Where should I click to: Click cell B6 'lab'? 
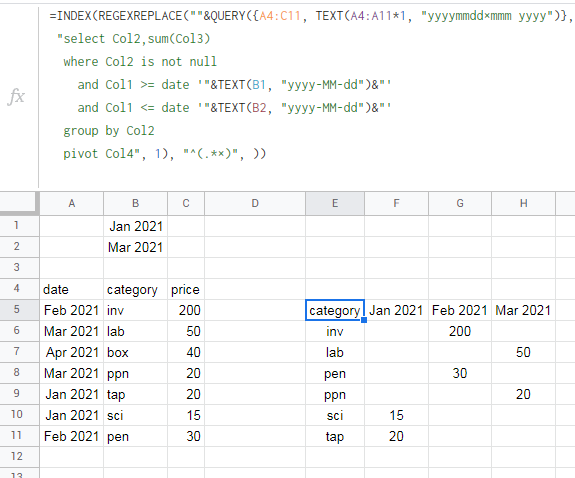pos(135,331)
